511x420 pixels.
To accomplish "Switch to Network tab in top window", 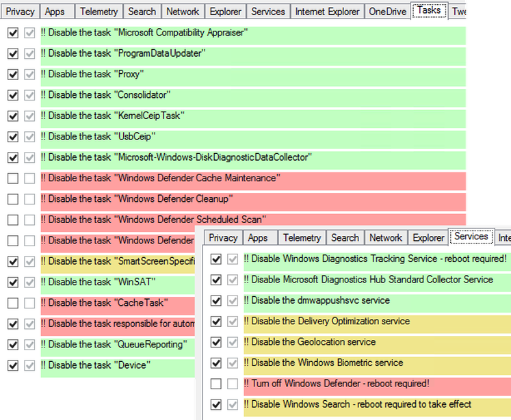I will [183, 12].
